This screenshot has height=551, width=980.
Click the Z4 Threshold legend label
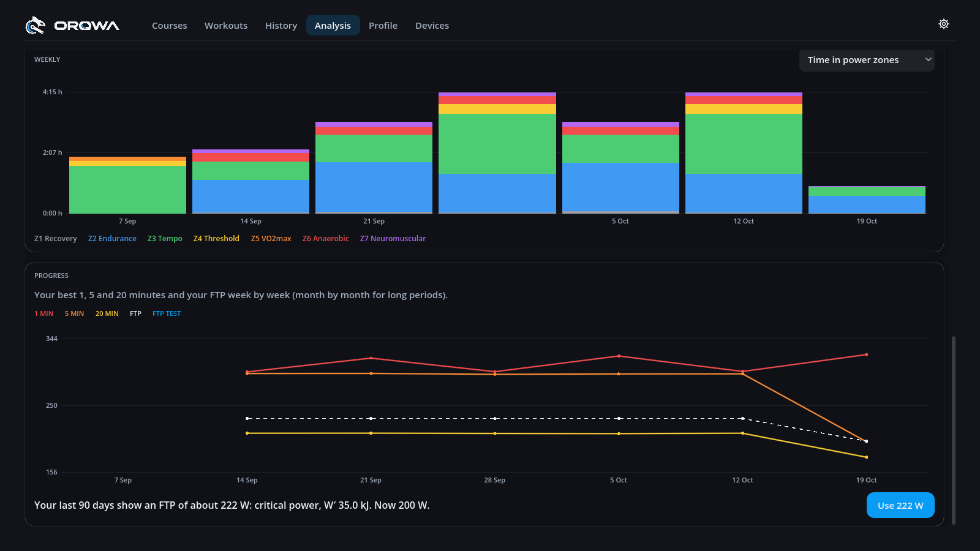[216, 239]
